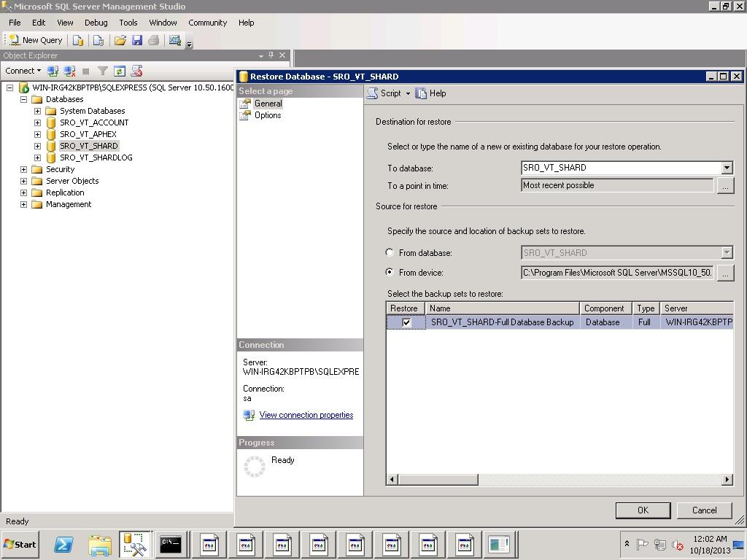Screen dimensions: 747x560
Task: Click the Script button in Restore dialog
Action: (x=384, y=93)
